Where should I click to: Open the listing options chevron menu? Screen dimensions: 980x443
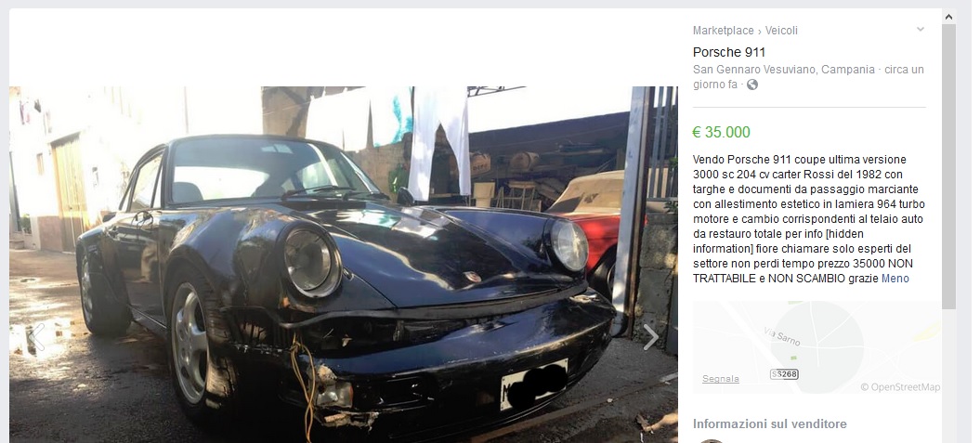(x=920, y=30)
